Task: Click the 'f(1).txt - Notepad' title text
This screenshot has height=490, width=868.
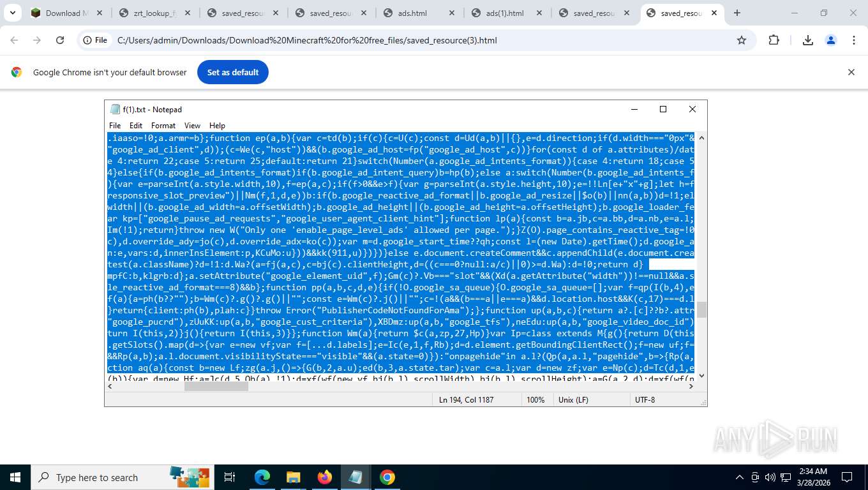Action: [x=152, y=109]
